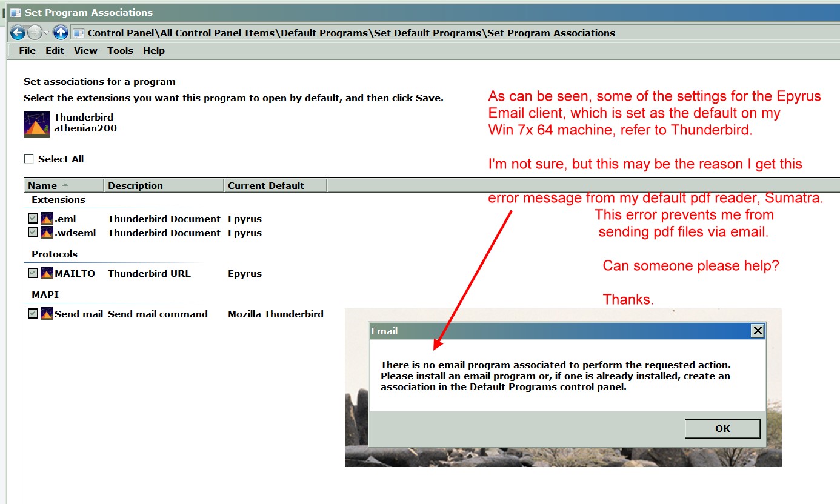Click Epyrus default in MAILTO row
Screen dimensions: 840x504
[245, 274]
